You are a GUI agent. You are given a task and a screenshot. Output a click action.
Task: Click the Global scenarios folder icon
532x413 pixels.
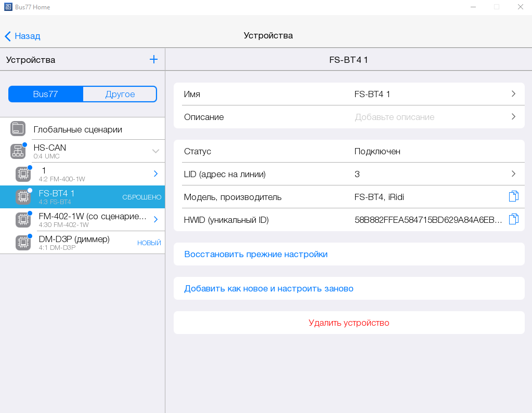click(18, 129)
